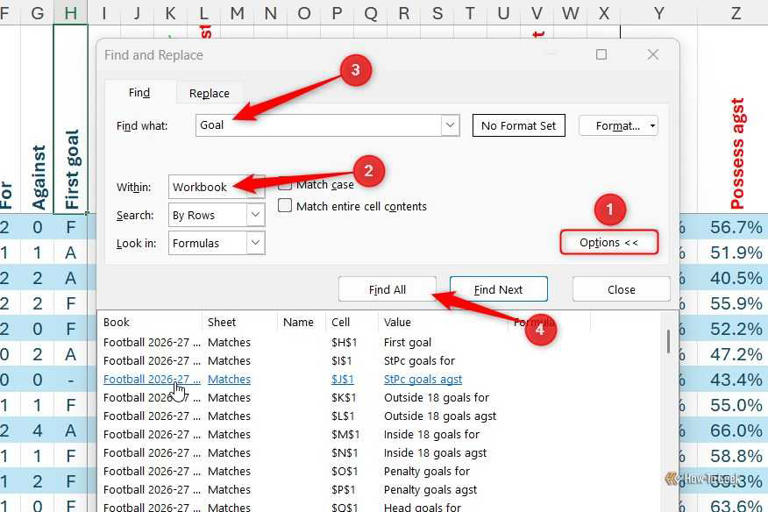
Task: Select result Penalty goals for
Action: [x=380, y=471]
